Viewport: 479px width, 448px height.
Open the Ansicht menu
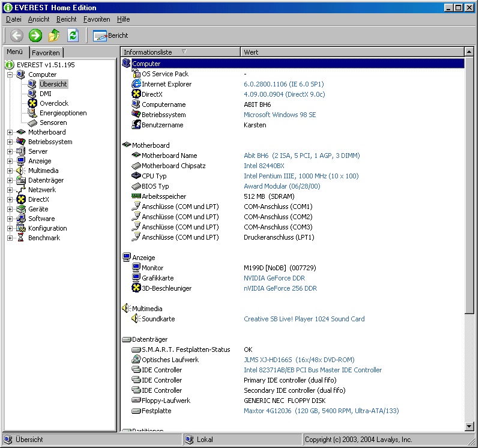click(x=38, y=19)
